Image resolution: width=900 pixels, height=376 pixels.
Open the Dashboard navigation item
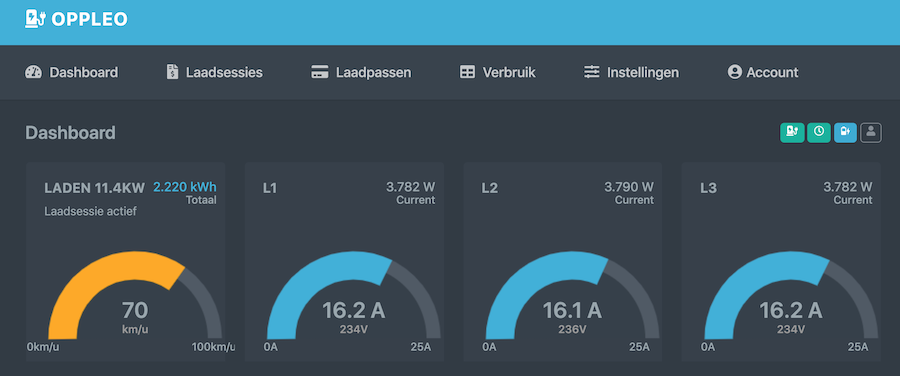[72, 72]
